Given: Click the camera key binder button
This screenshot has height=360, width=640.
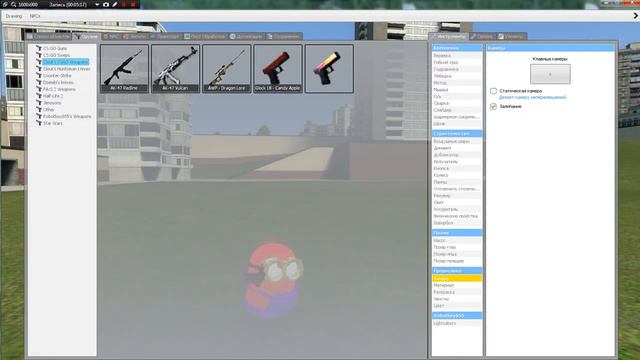Looking at the screenshot, I should (x=550, y=74).
